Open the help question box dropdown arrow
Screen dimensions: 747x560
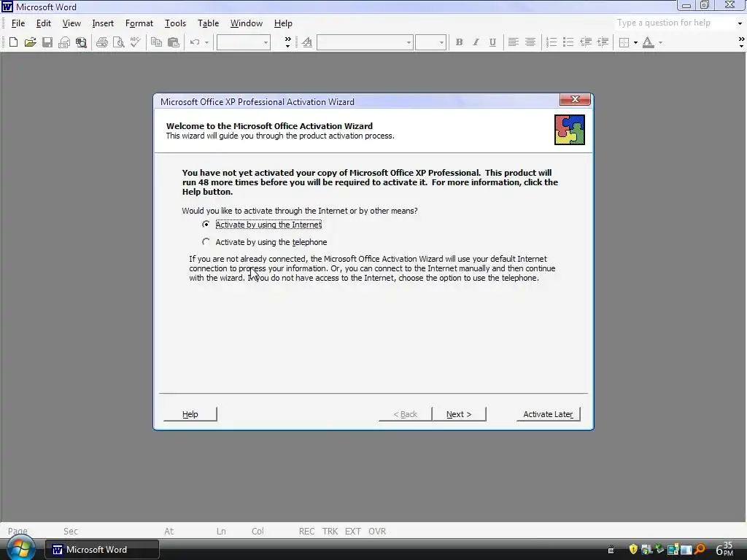740,23
